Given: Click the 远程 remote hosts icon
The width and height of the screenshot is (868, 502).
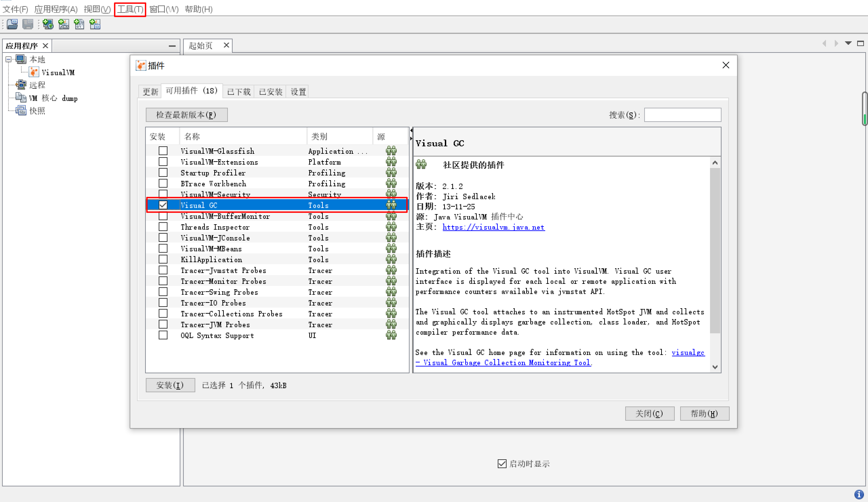Looking at the screenshot, I should [x=21, y=84].
